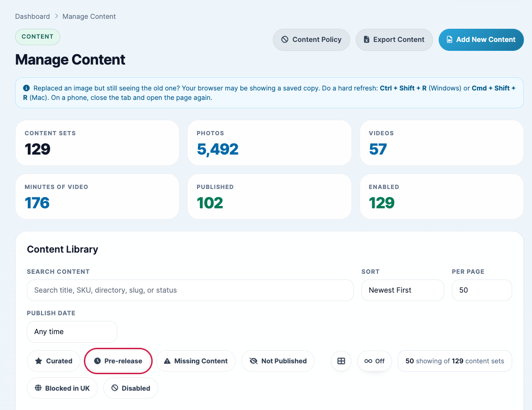Toggle infinite scroll Off button

pos(374,361)
